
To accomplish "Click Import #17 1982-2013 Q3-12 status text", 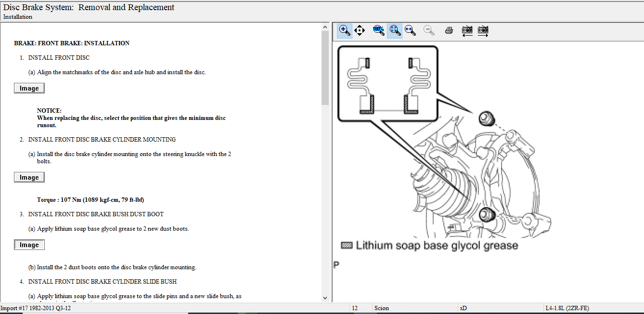I will point(36,308).
